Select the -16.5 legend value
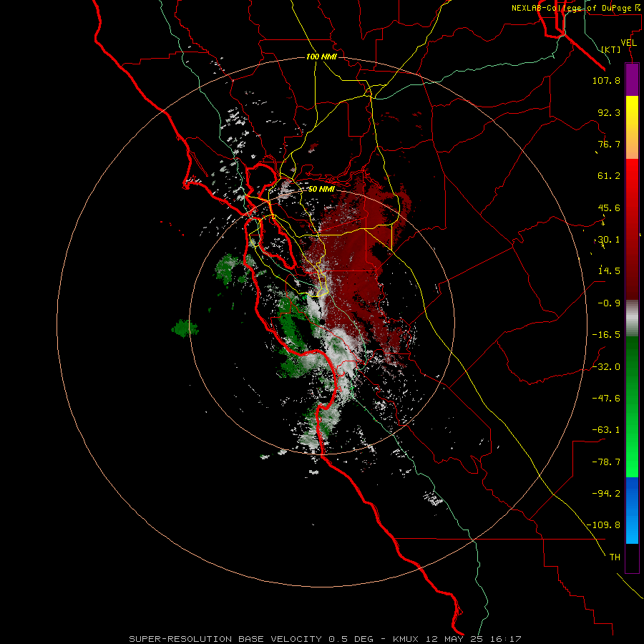The height and width of the screenshot is (644, 644). (606, 335)
